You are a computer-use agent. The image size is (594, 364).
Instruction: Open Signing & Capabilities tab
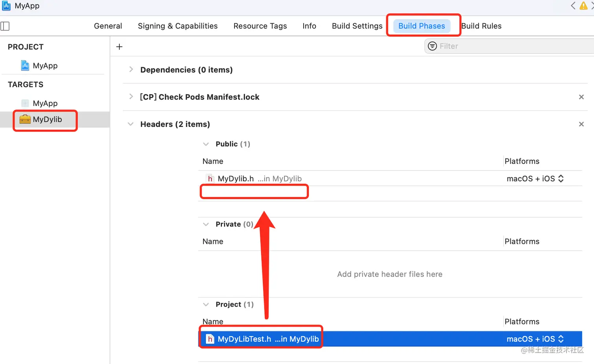pos(178,26)
